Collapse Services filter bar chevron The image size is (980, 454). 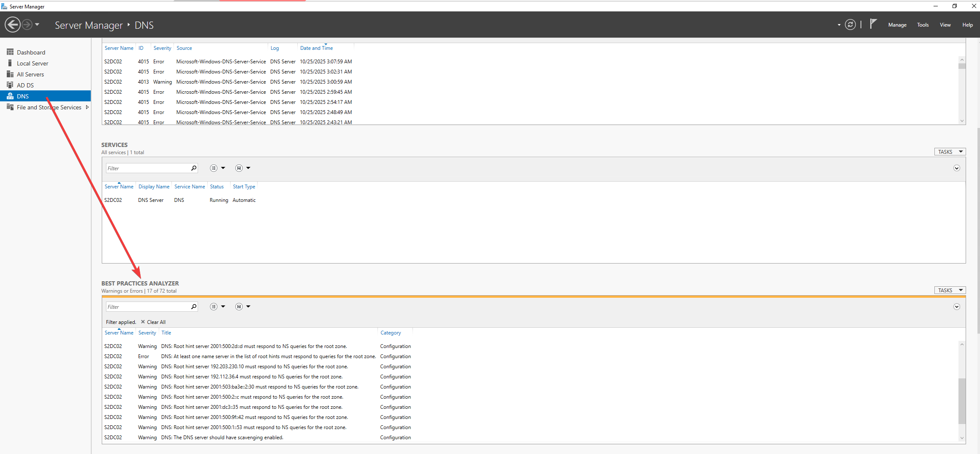(x=956, y=168)
